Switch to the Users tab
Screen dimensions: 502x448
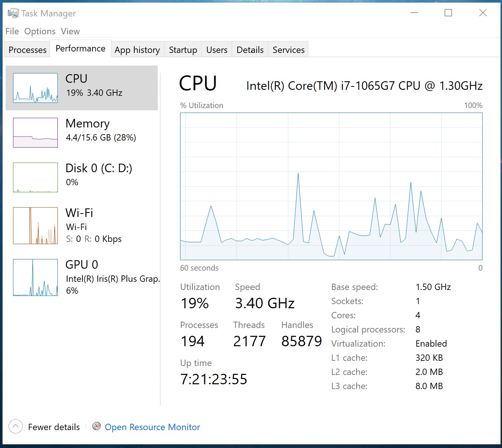217,50
